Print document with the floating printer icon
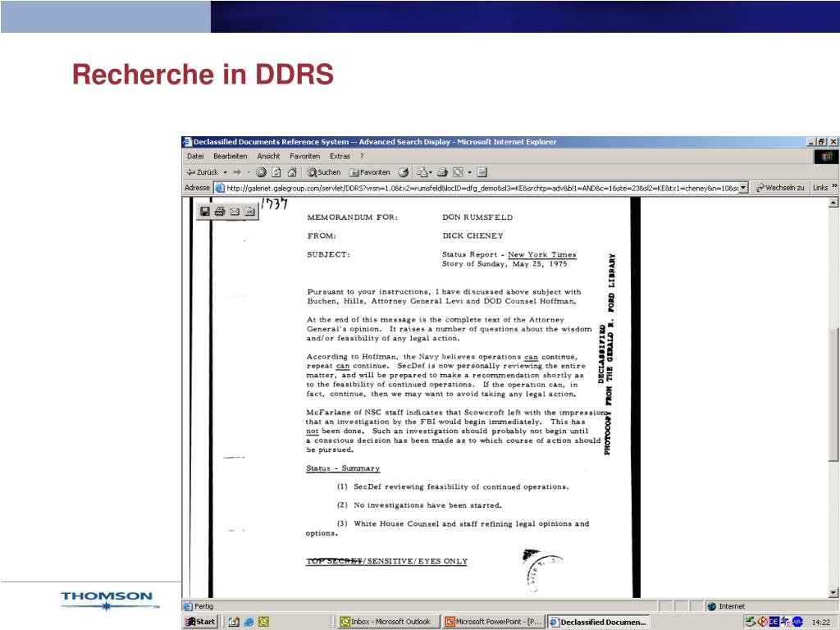This screenshot has width=840, height=630. 220,211
